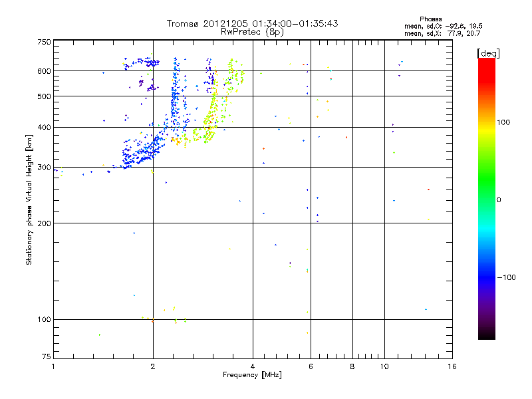
Task: Click the colorbar label '-100'
Action: coord(506,277)
